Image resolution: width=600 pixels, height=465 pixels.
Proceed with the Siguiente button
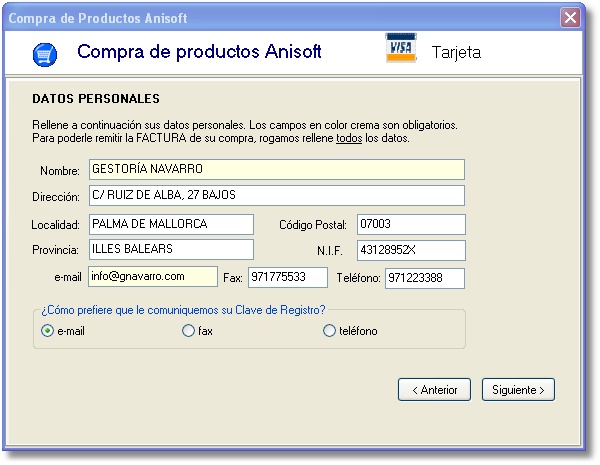[518, 390]
